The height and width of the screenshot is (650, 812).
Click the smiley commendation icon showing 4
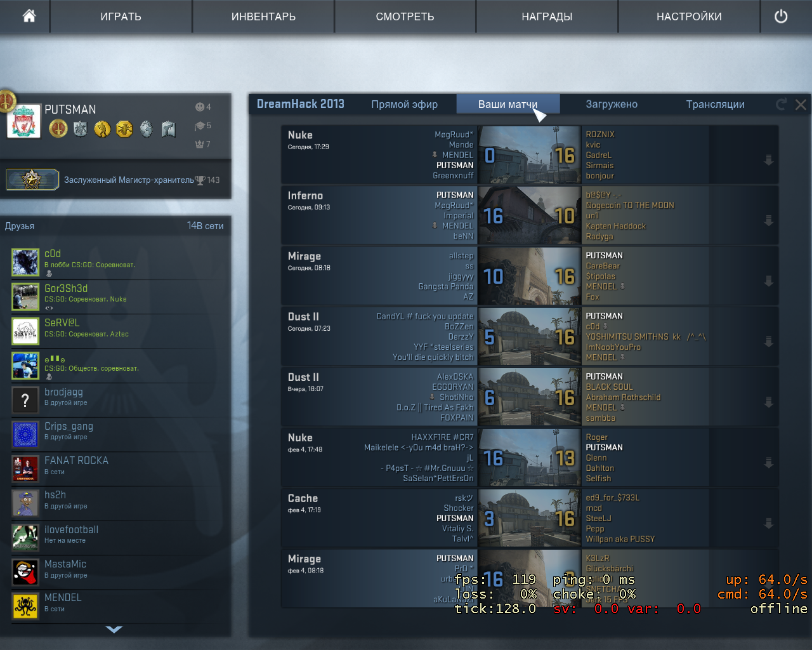pos(199,107)
